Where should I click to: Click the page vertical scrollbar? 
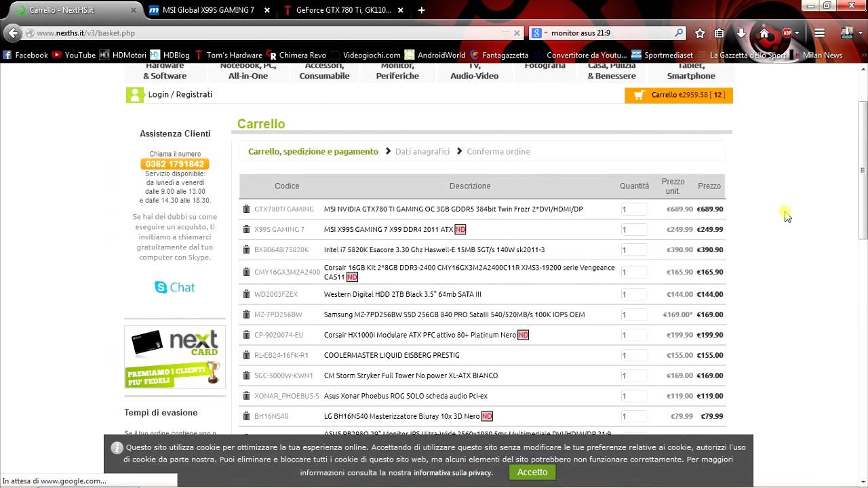pos(863,169)
